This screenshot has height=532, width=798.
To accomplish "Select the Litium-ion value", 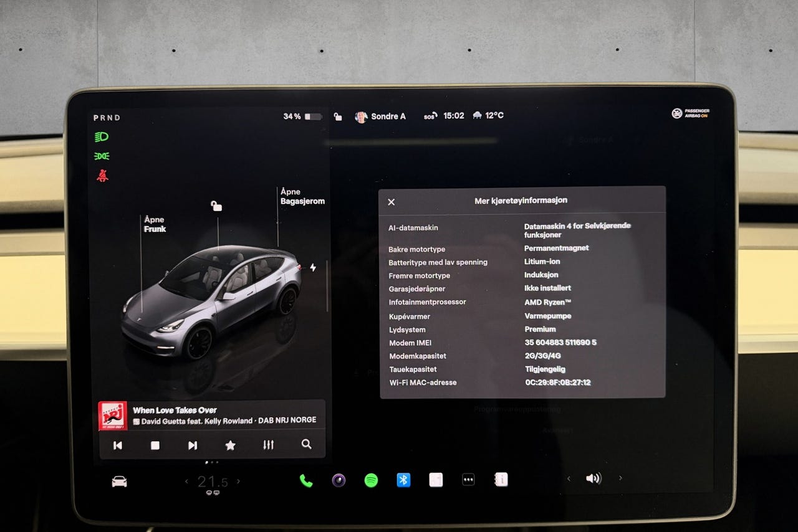I will (542, 262).
